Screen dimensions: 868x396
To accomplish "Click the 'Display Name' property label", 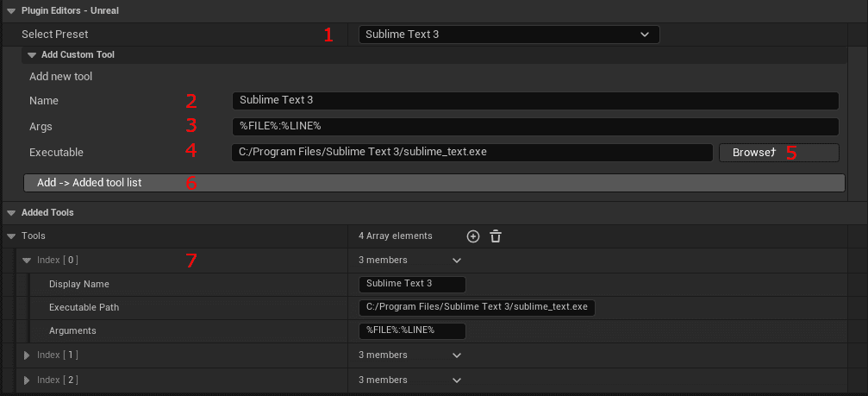I will pos(79,284).
